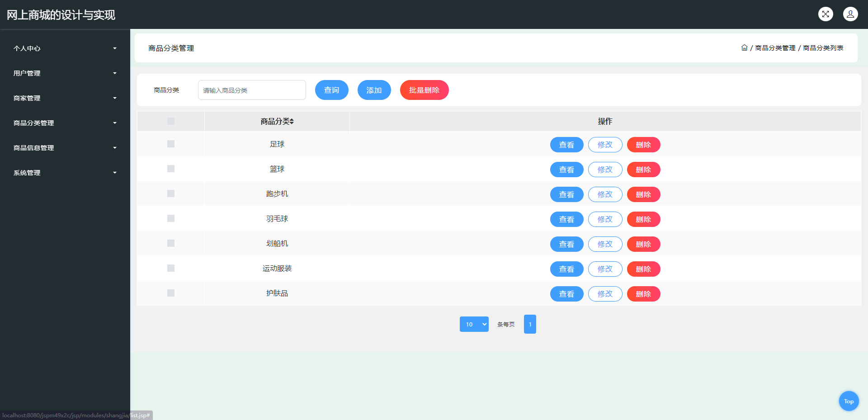Expand the 系统管理 sidebar menu

point(65,173)
